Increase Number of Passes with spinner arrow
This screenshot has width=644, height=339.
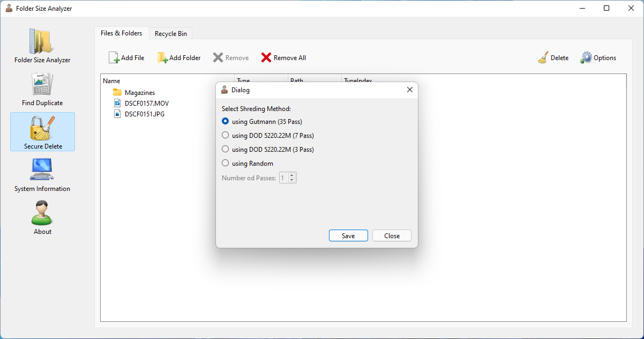292,175
